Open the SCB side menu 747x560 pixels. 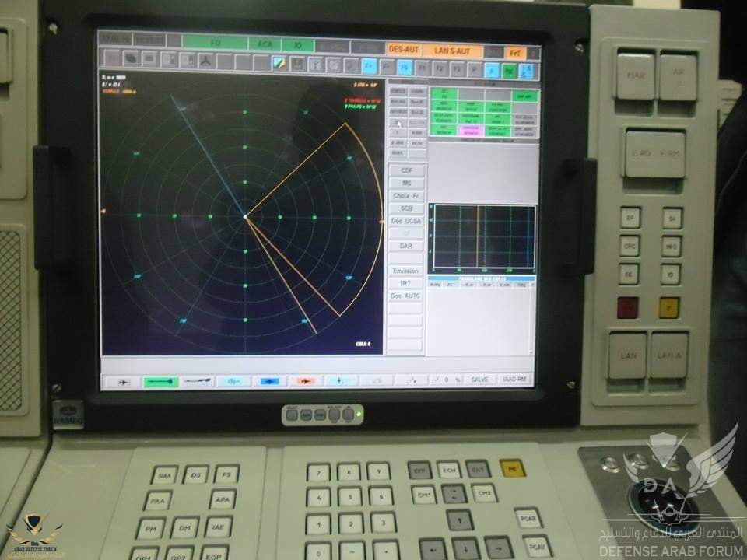pyautogui.click(x=406, y=208)
